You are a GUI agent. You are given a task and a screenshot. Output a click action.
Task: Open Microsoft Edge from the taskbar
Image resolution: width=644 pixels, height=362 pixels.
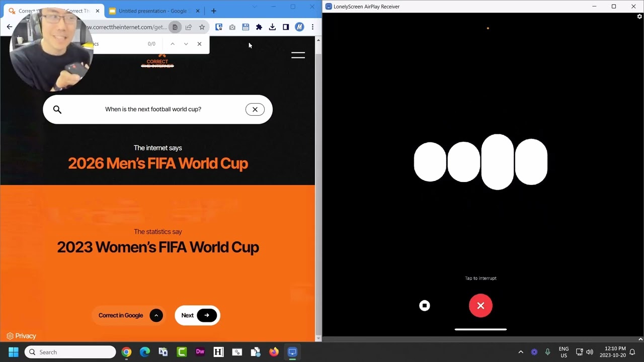144,352
